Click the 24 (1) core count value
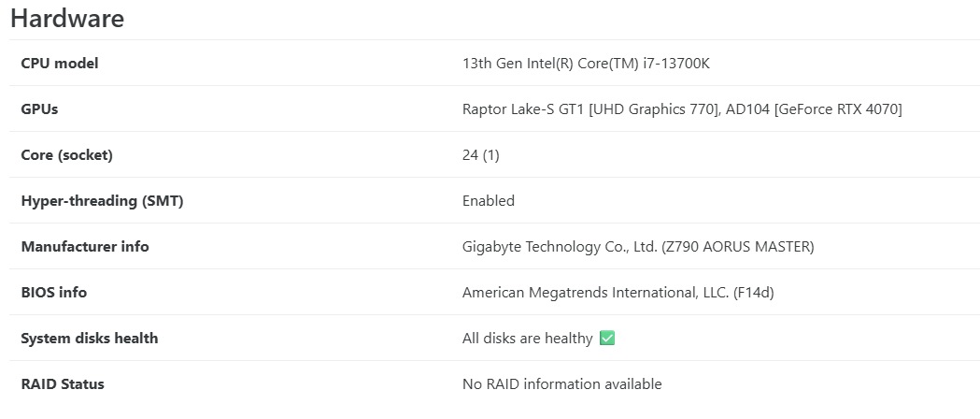Screen dimensions: 980x419 pos(480,155)
